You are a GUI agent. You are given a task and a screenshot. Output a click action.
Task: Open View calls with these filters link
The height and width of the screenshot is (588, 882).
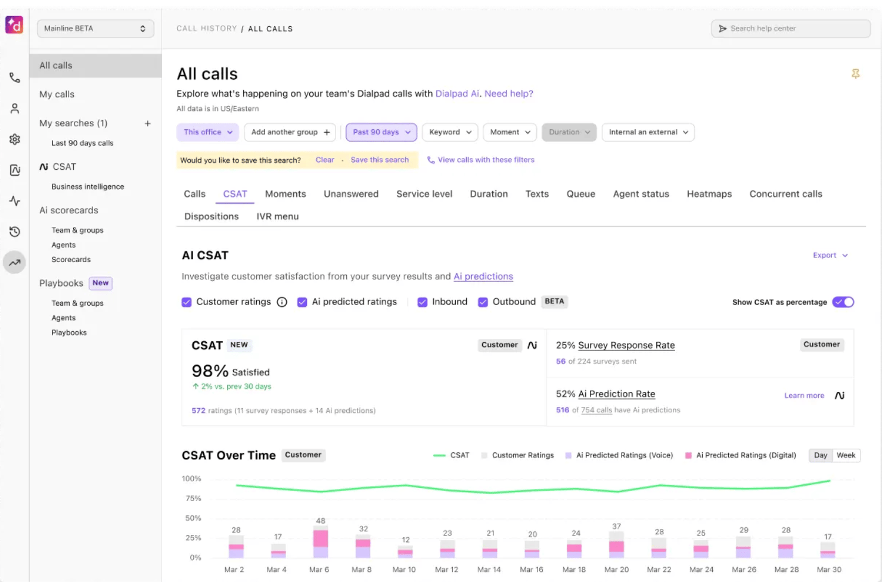coord(486,160)
